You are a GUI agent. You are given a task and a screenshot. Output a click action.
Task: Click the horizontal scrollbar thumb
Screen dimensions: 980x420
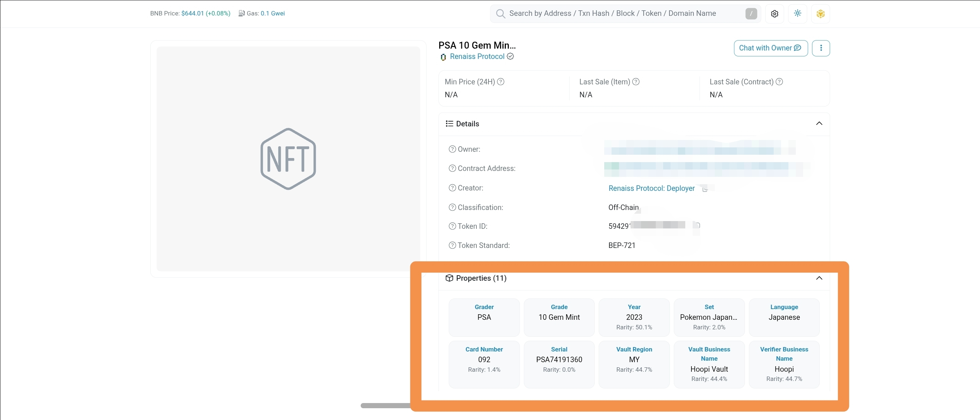(x=386, y=406)
